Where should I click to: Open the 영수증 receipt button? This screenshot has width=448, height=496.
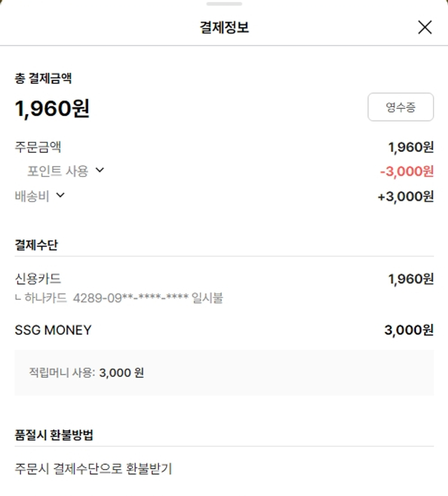point(400,108)
